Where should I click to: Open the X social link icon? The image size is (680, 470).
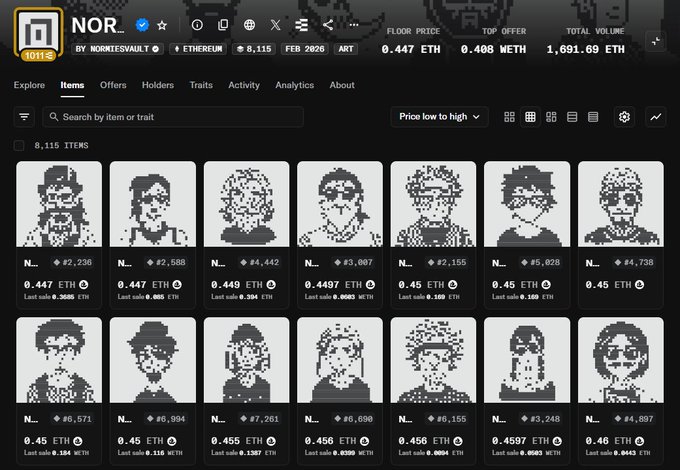tap(275, 25)
